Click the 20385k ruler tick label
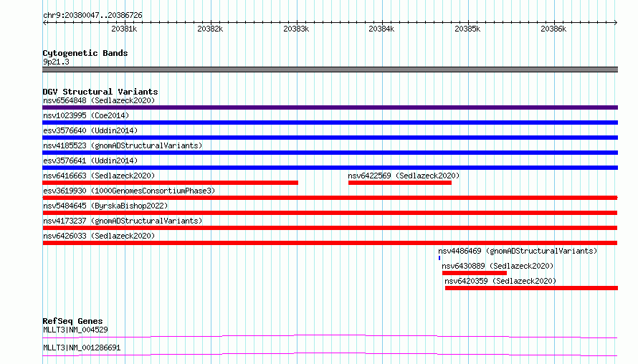Viewport: 638px width, 364px height. click(x=467, y=29)
